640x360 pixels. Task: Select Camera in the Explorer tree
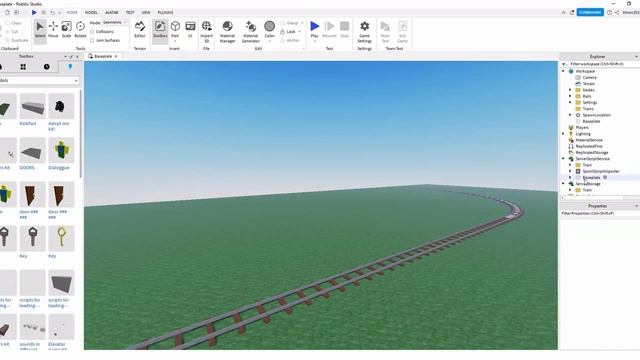(x=589, y=78)
